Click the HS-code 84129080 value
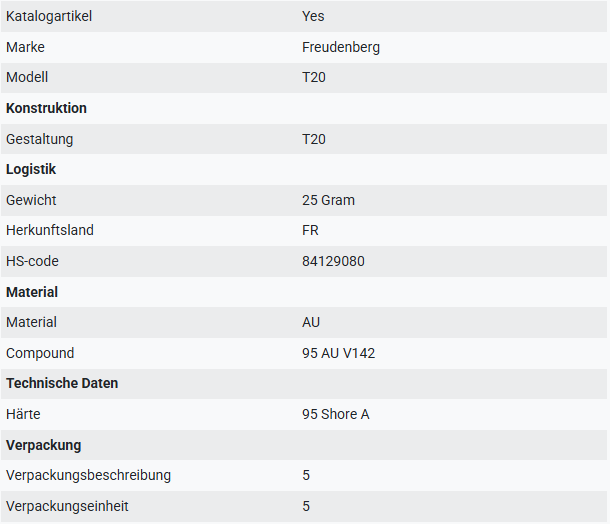 (x=333, y=261)
